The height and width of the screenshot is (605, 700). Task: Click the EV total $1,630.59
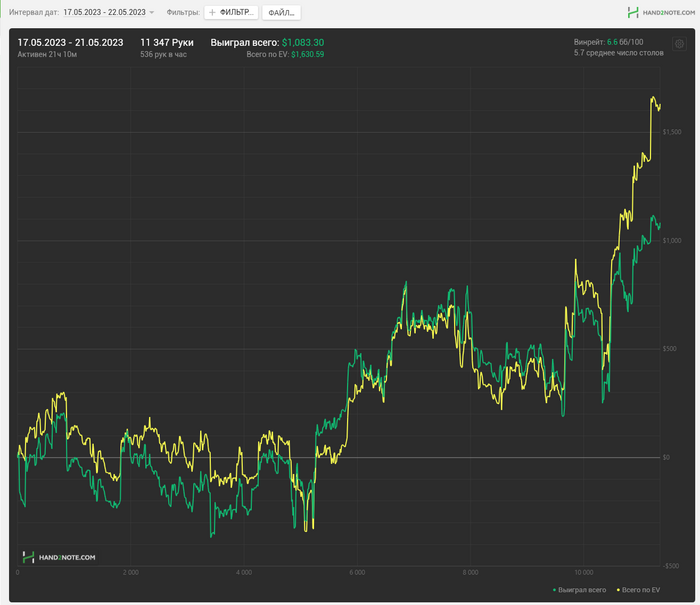308,54
